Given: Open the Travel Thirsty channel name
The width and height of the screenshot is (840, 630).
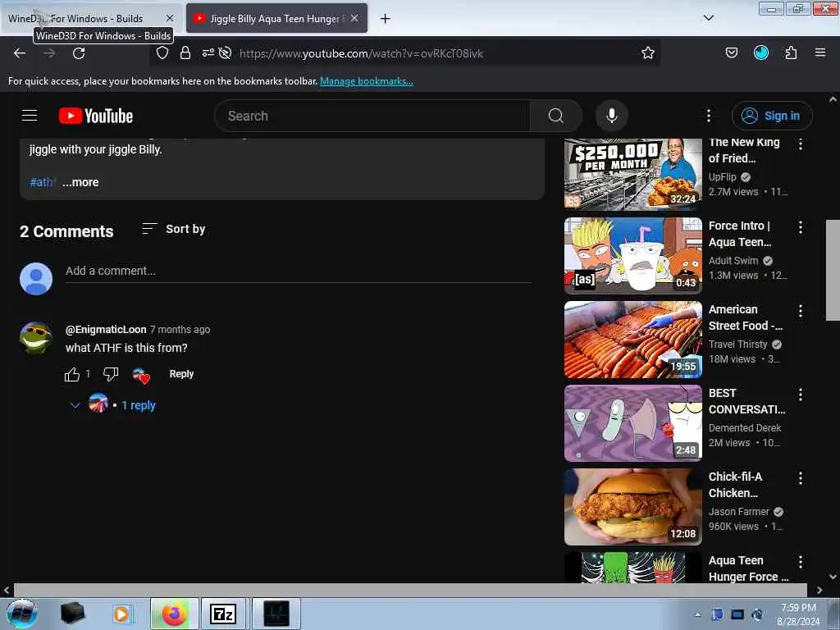Looking at the screenshot, I should point(738,345).
